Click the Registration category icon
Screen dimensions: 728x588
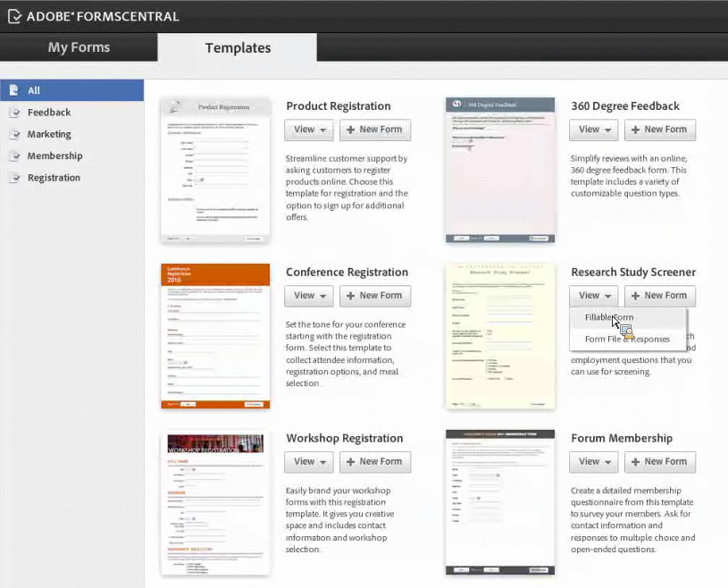click(x=13, y=178)
